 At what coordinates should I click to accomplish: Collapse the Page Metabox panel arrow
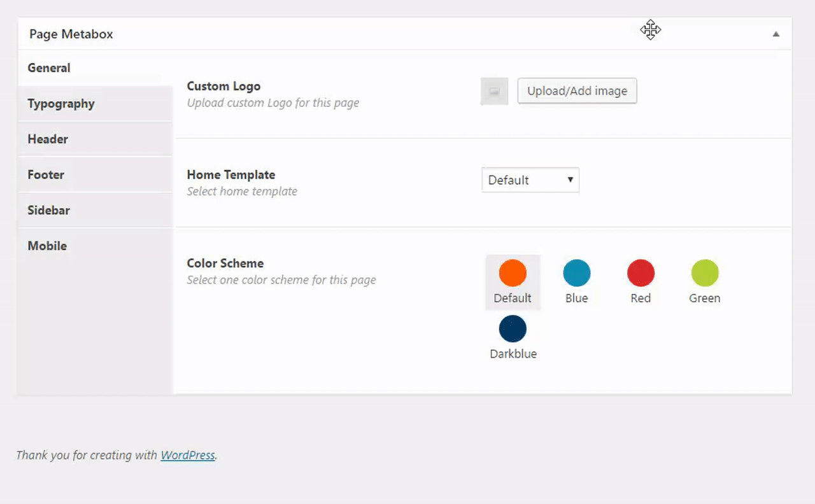[x=776, y=34]
